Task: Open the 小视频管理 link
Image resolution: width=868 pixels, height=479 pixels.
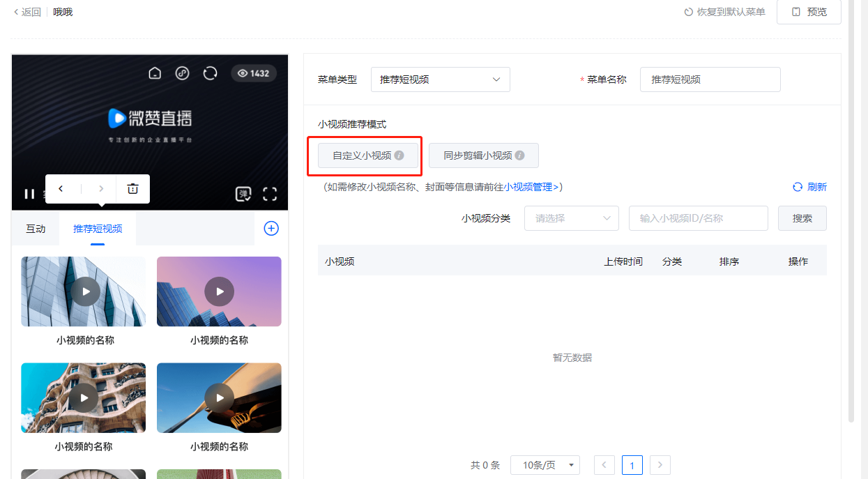Action: (x=531, y=187)
